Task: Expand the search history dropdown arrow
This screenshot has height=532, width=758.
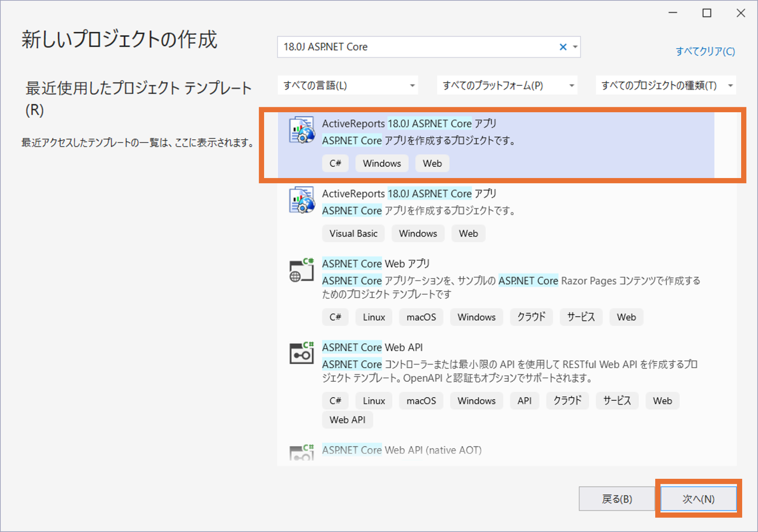Action: (574, 47)
